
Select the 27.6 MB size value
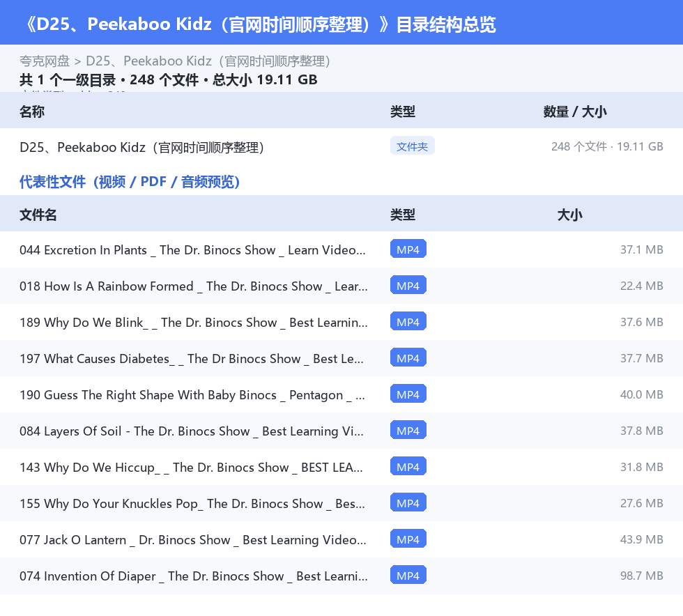coord(642,502)
